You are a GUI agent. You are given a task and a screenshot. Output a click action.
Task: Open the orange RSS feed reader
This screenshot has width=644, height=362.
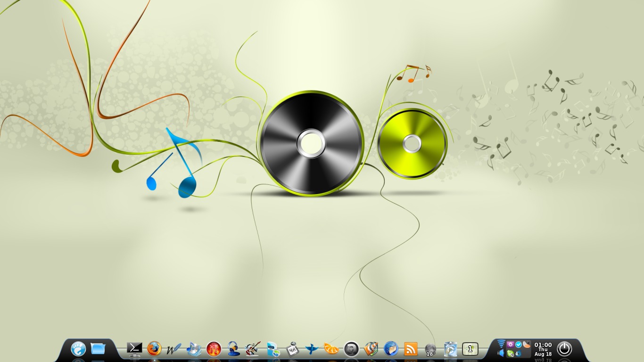point(411,349)
